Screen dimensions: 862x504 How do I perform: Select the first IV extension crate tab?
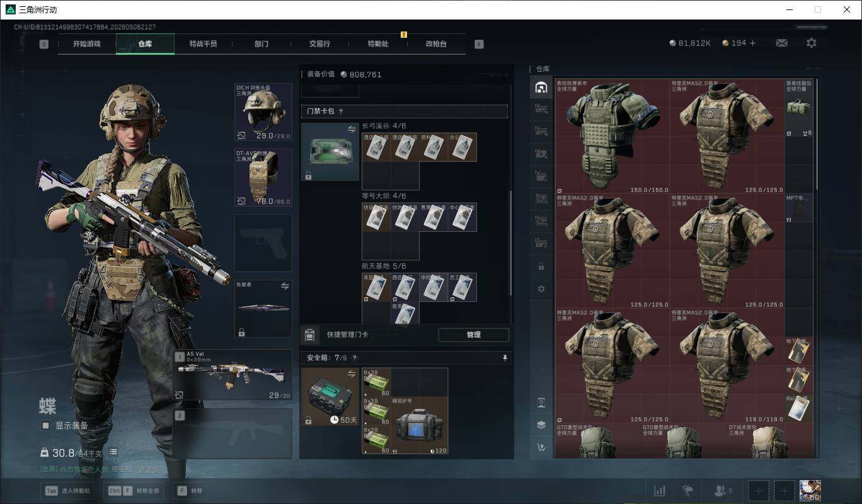click(x=541, y=109)
